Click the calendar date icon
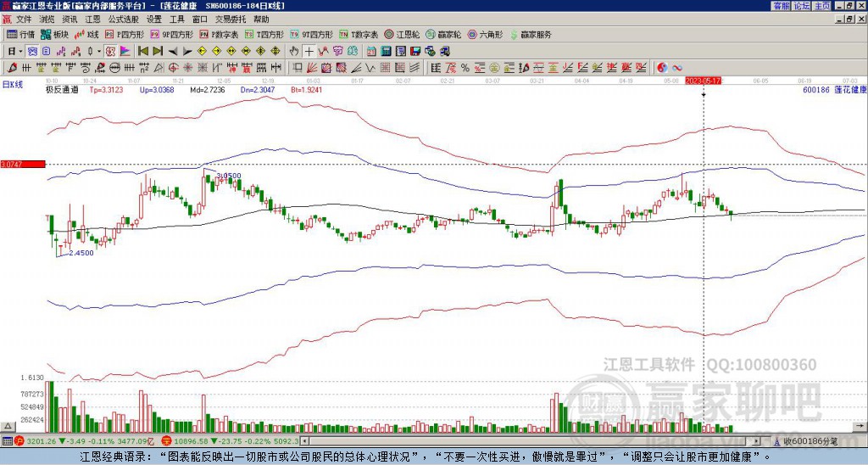This screenshot has width=868, height=465. [x=371, y=51]
